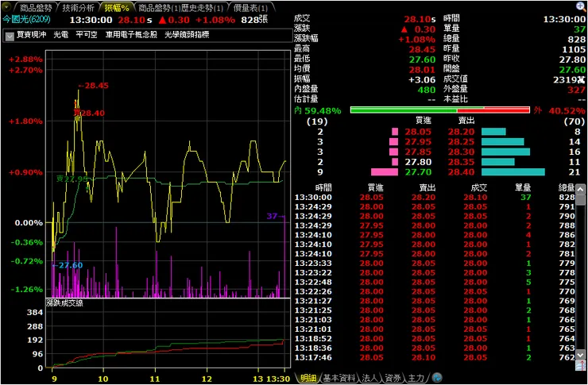Image resolution: width=588 pixels, height=385 pixels.
Task: Click the 外 40.52% label
Action: coord(559,111)
